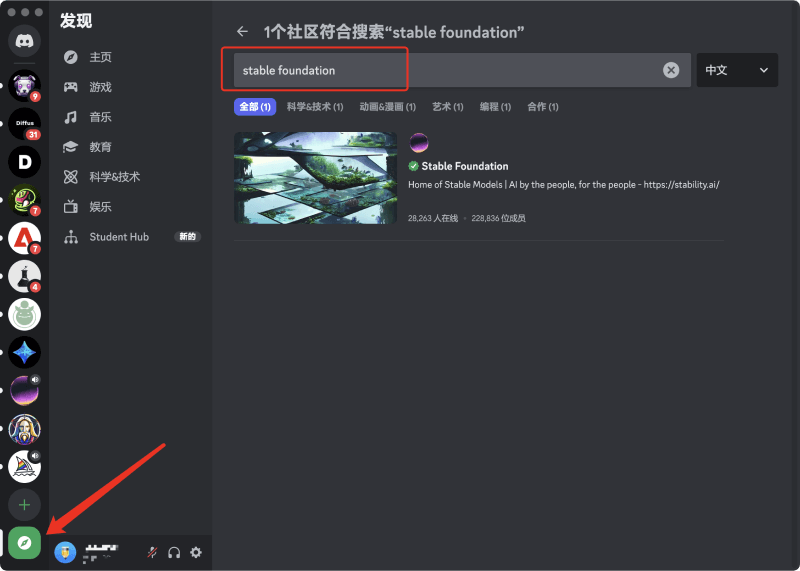Image resolution: width=800 pixels, height=571 pixels.
Task: Click the Stable Foundation small round logo
Action: pos(419,142)
